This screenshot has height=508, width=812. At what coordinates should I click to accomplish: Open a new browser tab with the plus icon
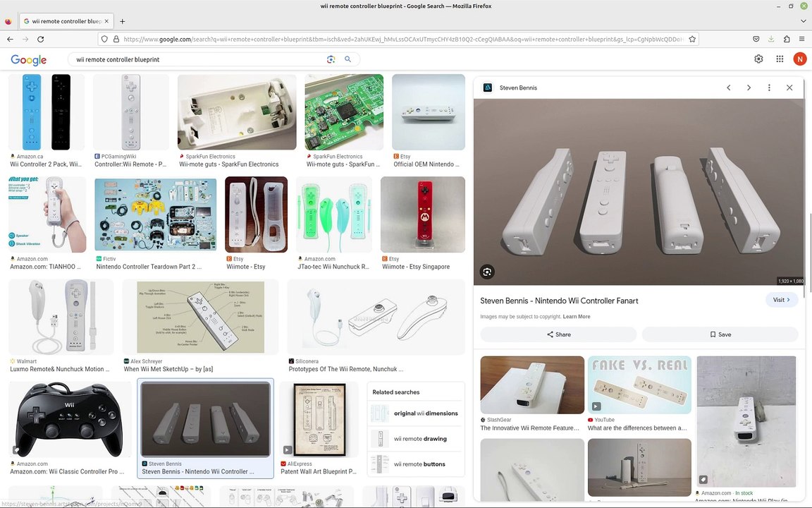[122, 21]
